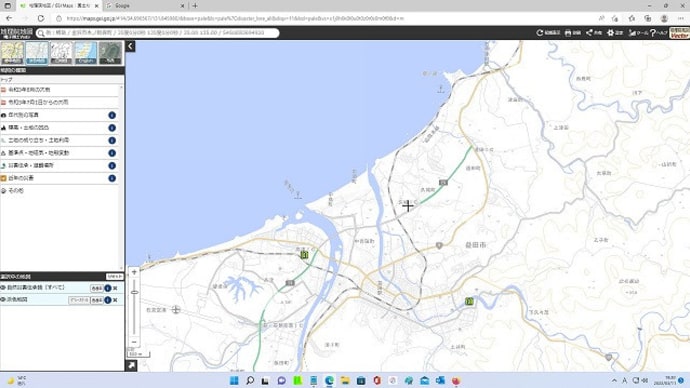Viewport: 690px width, 388px height.
Task: Toggle visibility eye of first selected layer
Action: pyautogui.click(x=3, y=288)
